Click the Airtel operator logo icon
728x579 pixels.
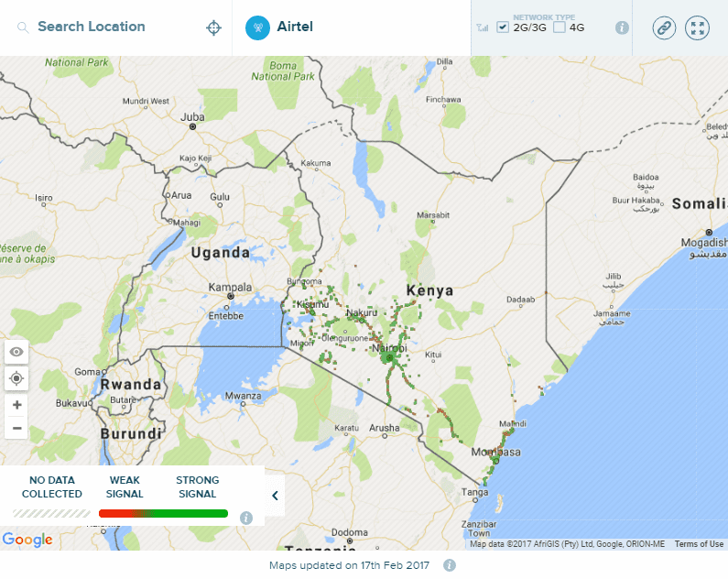pyautogui.click(x=257, y=27)
